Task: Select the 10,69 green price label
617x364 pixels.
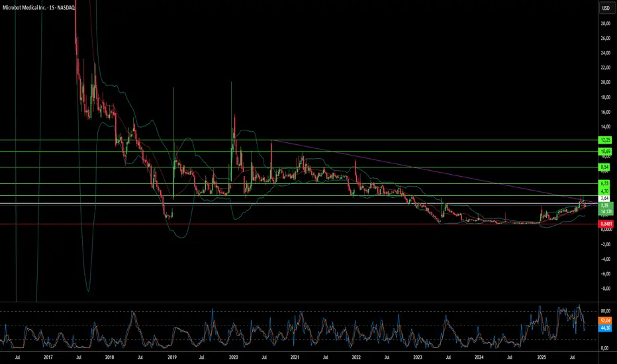Action: (x=606, y=152)
